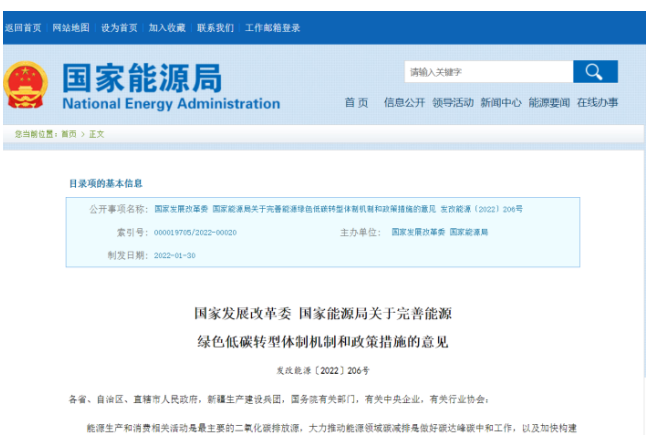Select index number 000019705/2022-00020

[195, 232]
